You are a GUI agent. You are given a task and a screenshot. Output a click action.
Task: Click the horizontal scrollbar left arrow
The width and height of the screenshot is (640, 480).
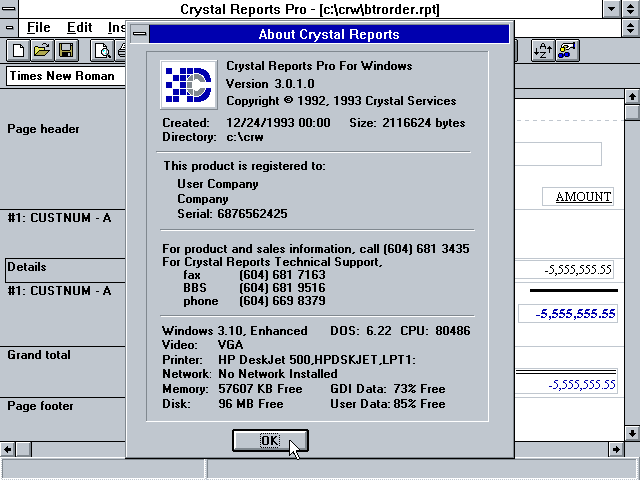pyautogui.click(x=8, y=449)
